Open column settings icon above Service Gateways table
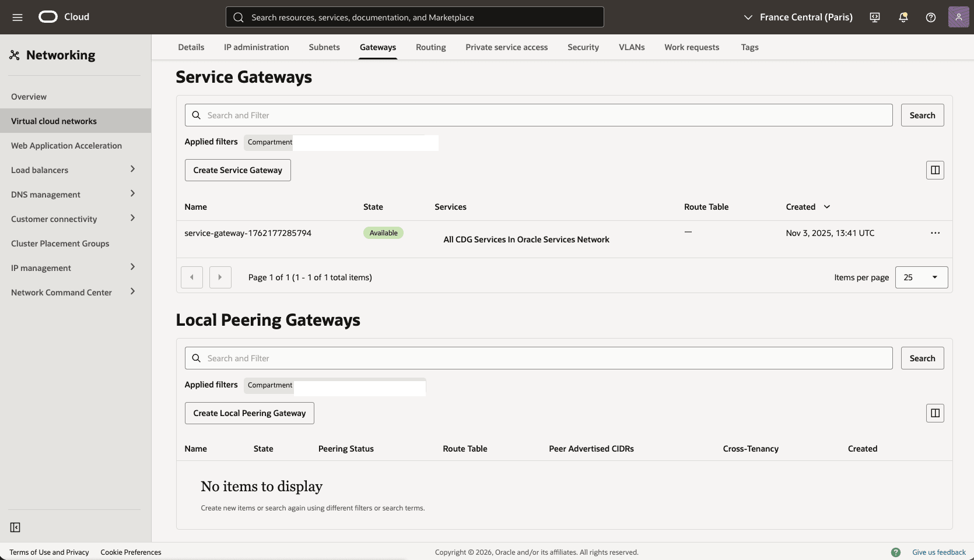This screenshot has height=560, width=974. click(x=935, y=170)
